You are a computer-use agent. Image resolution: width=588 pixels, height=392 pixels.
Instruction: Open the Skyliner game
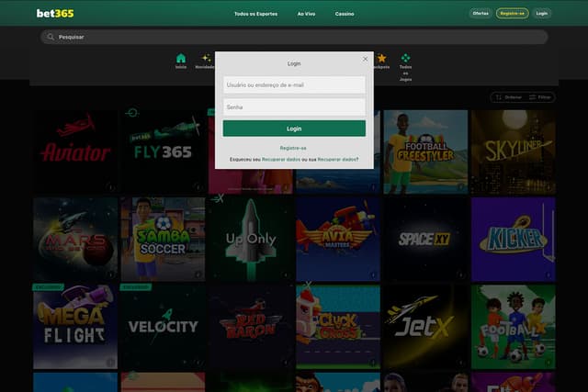pyautogui.click(x=514, y=151)
